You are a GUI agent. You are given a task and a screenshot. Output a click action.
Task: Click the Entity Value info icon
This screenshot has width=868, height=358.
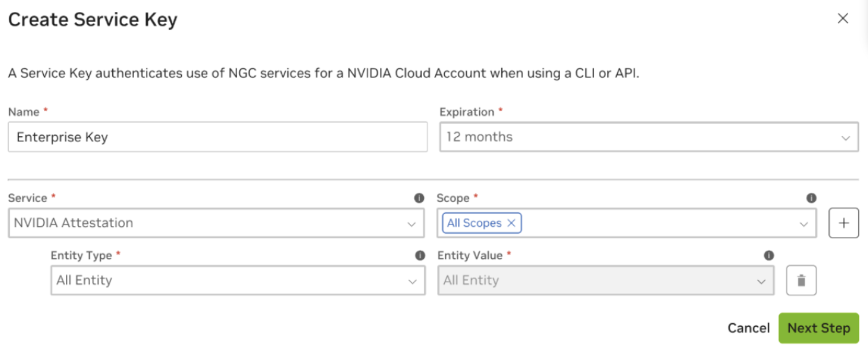(x=769, y=255)
